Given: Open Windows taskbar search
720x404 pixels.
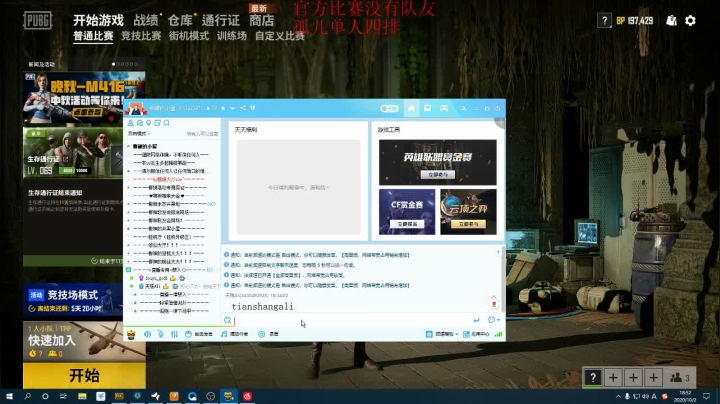Looking at the screenshot, I should pos(27,396).
